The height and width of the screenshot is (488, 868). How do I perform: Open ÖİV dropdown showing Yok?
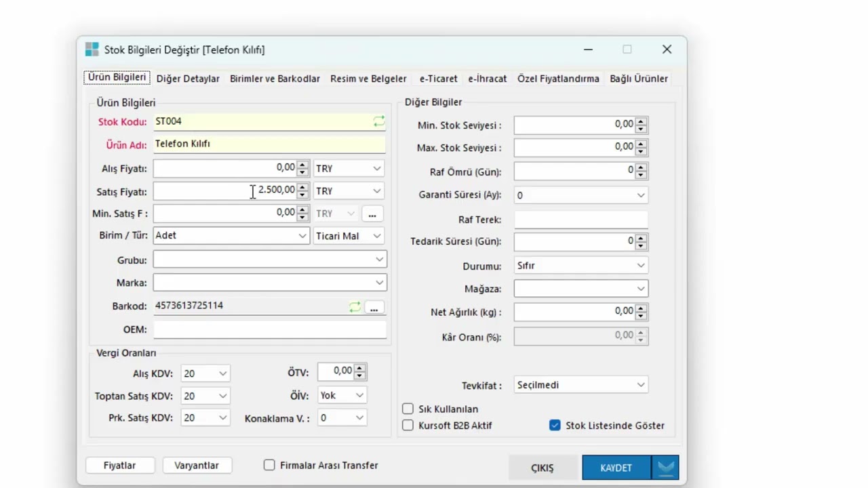(x=342, y=395)
